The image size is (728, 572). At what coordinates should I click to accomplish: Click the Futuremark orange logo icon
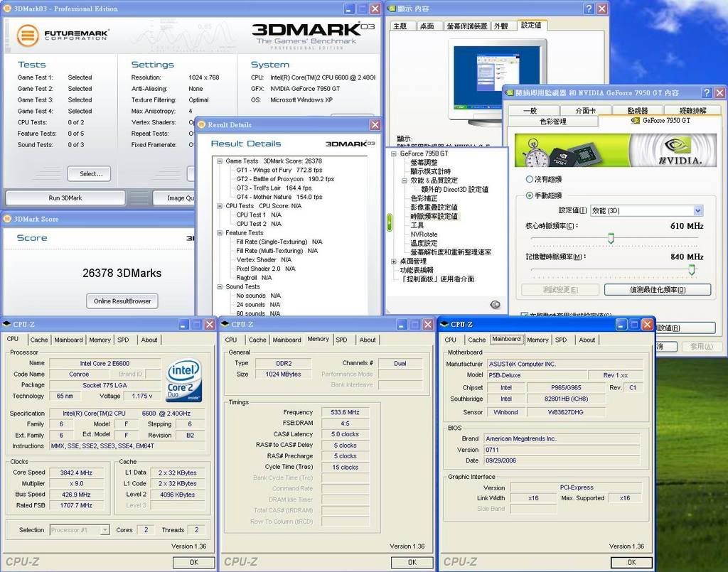tap(28, 36)
